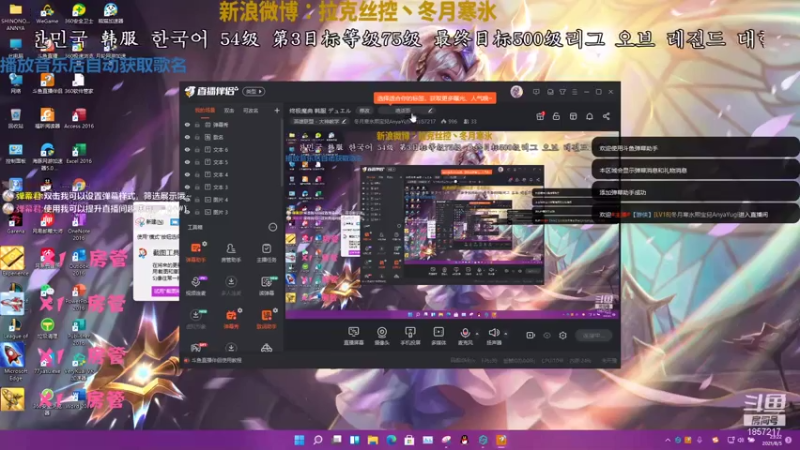The width and height of the screenshot is (800, 450).
Task: Open QQ penguin from the taskbar
Action: point(464,440)
